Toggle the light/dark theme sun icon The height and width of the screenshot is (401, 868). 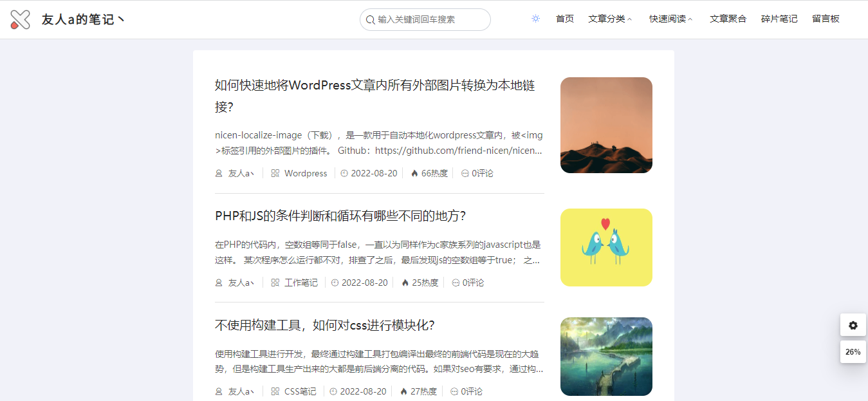tap(535, 19)
